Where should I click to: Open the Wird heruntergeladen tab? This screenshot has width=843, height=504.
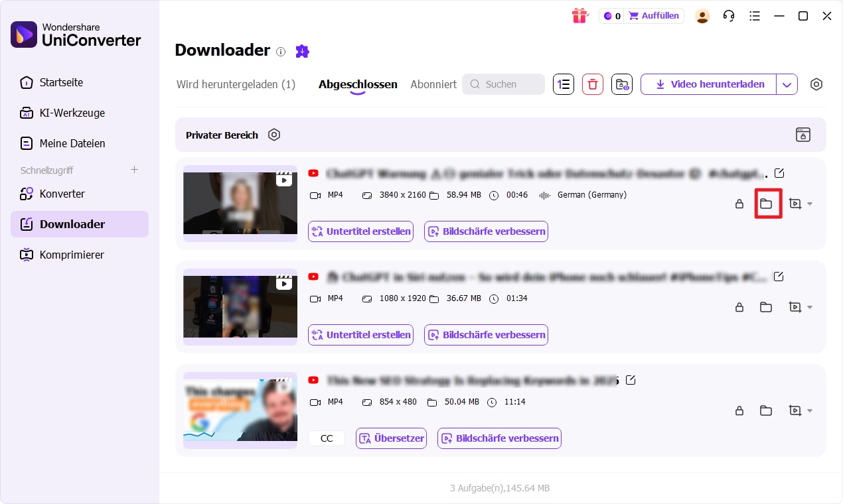coord(236,84)
